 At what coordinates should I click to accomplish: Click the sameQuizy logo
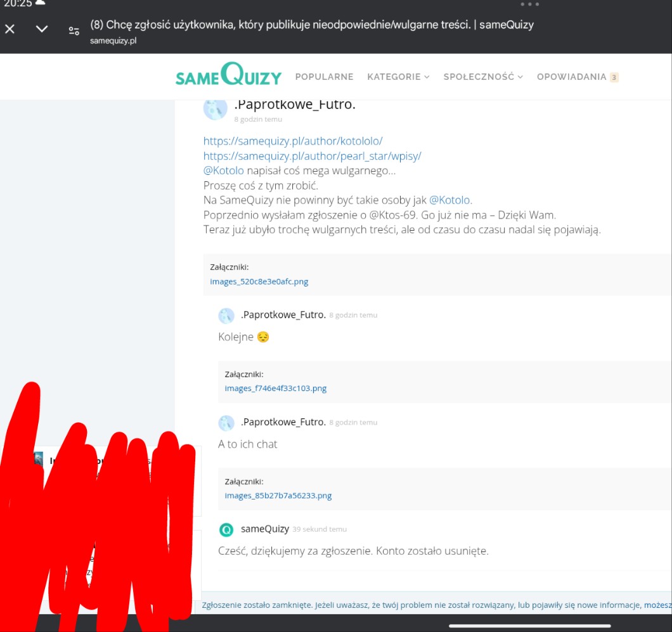[x=228, y=75]
